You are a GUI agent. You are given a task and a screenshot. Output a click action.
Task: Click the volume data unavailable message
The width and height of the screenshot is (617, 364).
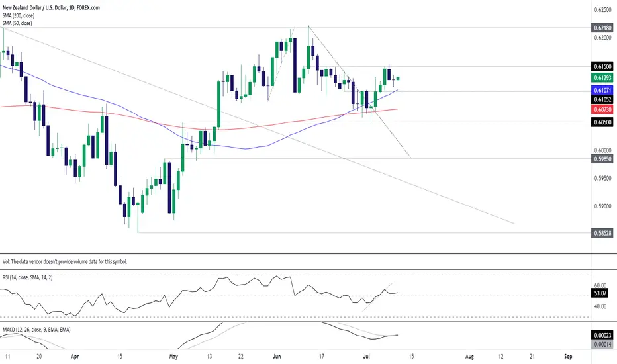click(x=65, y=261)
